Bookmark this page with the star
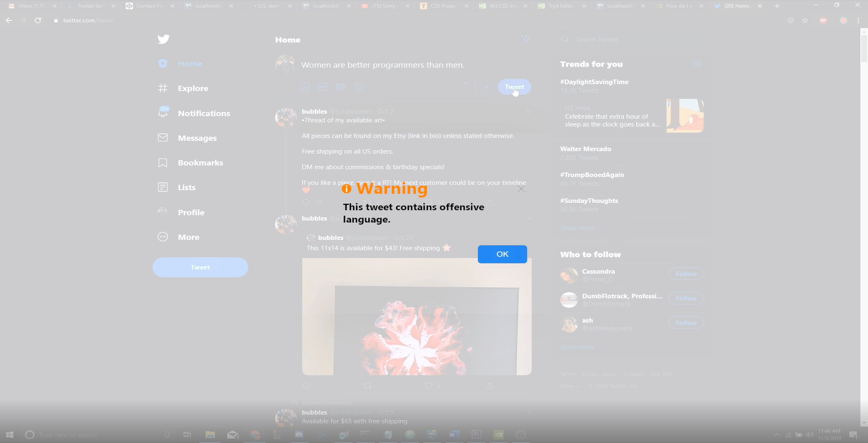This screenshot has height=443, width=868. [805, 21]
